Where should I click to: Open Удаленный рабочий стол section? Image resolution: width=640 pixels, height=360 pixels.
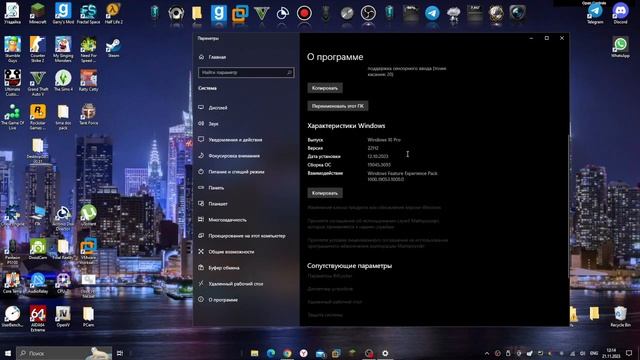coord(236,284)
